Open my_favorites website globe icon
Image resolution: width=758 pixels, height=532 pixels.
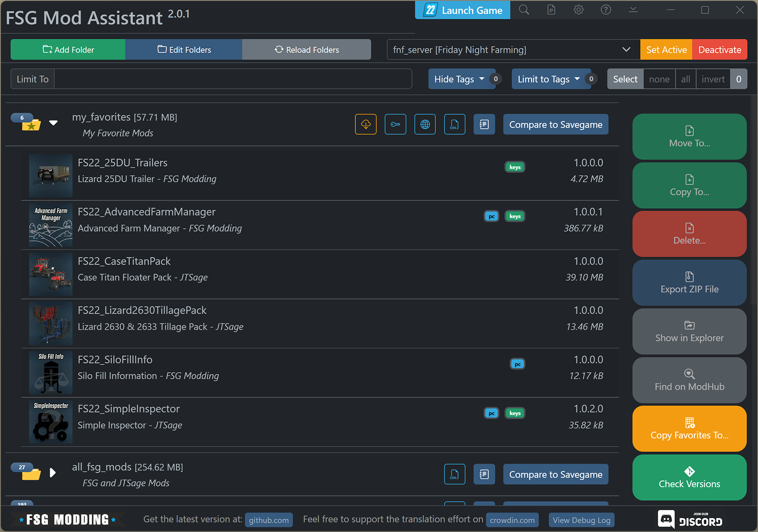(425, 124)
